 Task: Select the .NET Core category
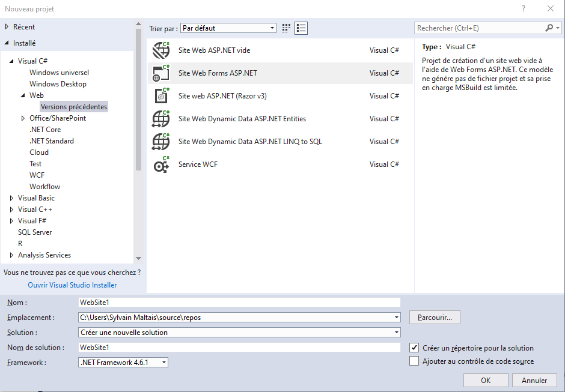(x=45, y=130)
